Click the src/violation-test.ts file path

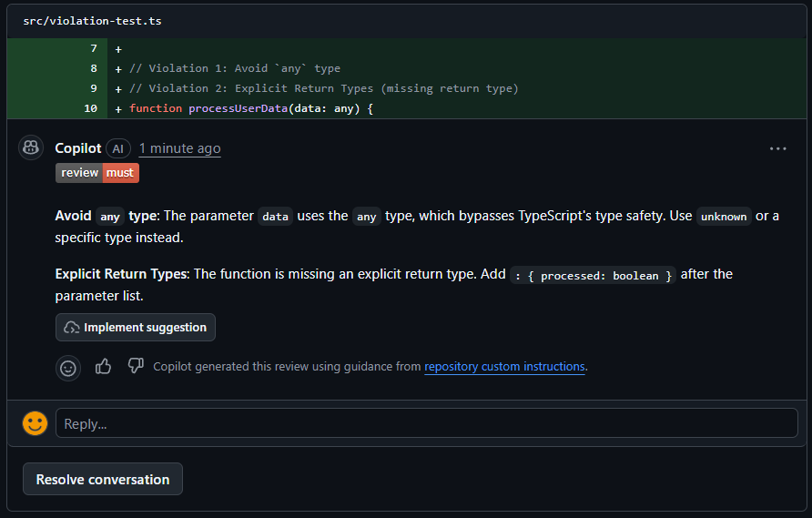92,21
